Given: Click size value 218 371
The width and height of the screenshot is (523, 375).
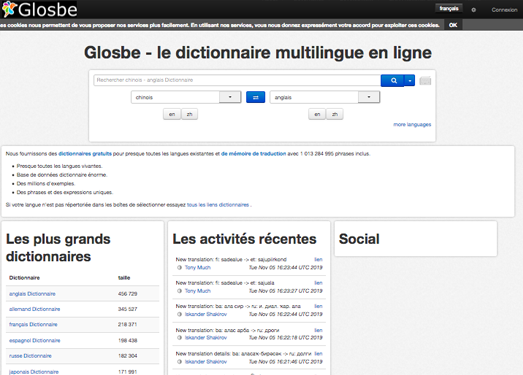Looking at the screenshot, I should click(127, 325).
